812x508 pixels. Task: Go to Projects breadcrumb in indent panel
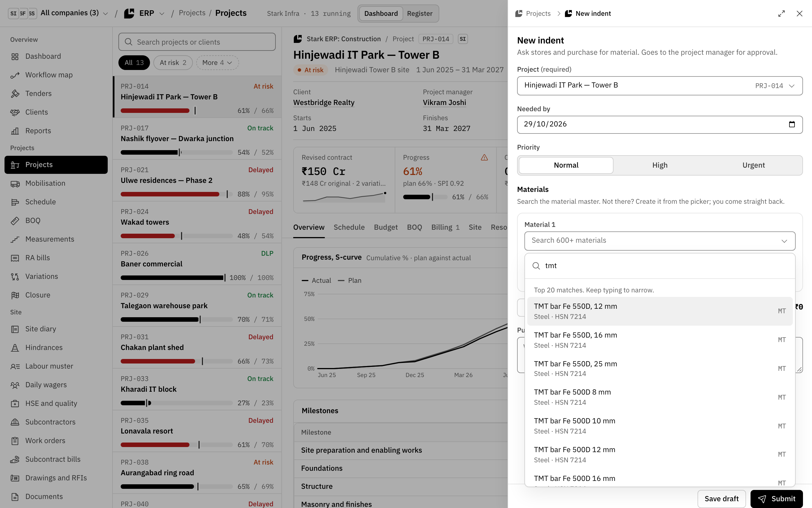point(533,14)
